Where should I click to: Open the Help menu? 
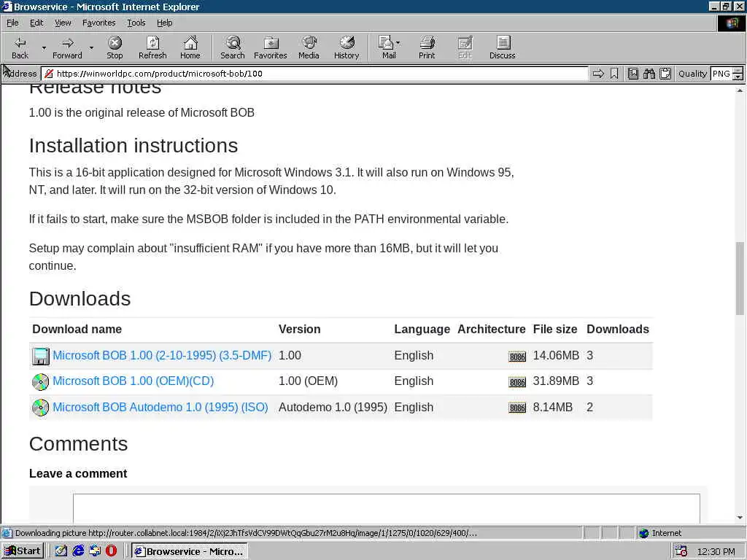[x=165, y=23]
